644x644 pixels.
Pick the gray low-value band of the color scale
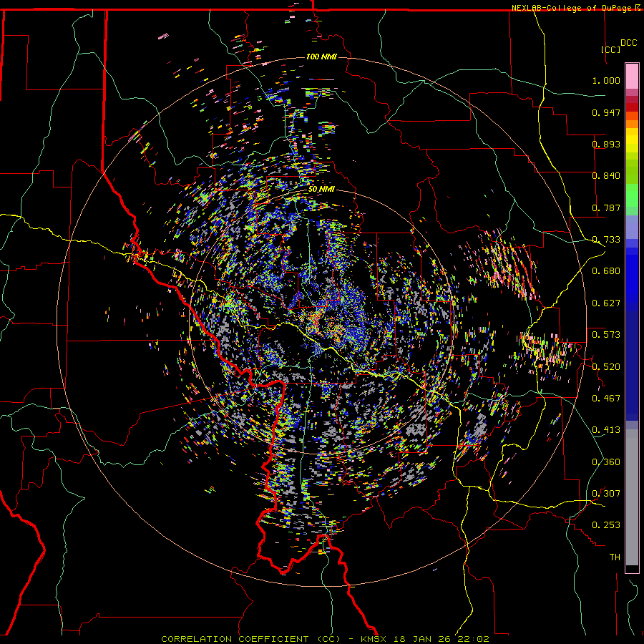click(x=632, y=497)
